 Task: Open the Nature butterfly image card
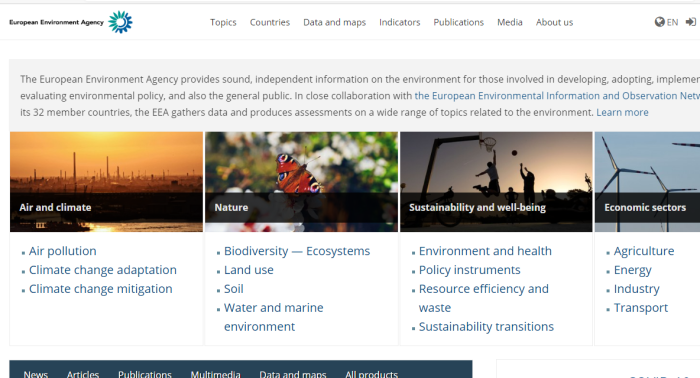point(301,182)
